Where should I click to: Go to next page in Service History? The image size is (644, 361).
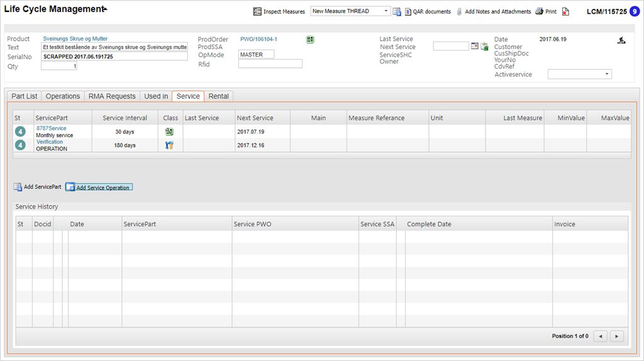pyautogui.click(x=617, y=336)
